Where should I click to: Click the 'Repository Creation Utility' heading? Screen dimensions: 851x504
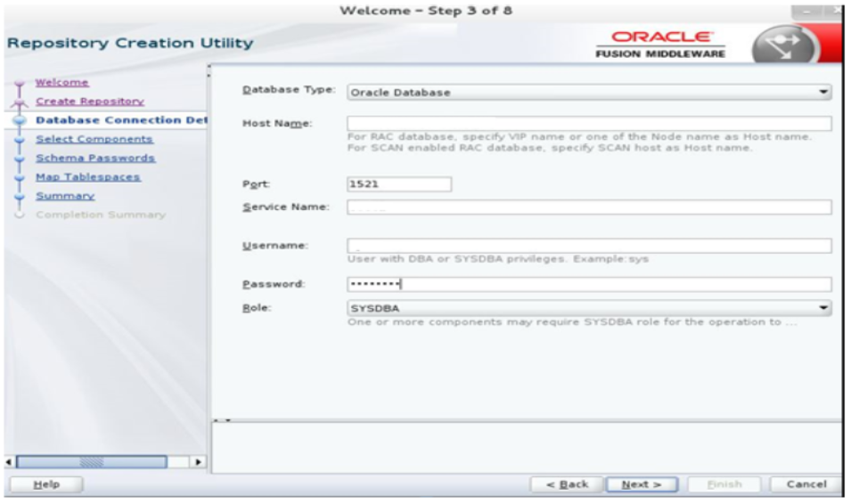pos(130,43)
